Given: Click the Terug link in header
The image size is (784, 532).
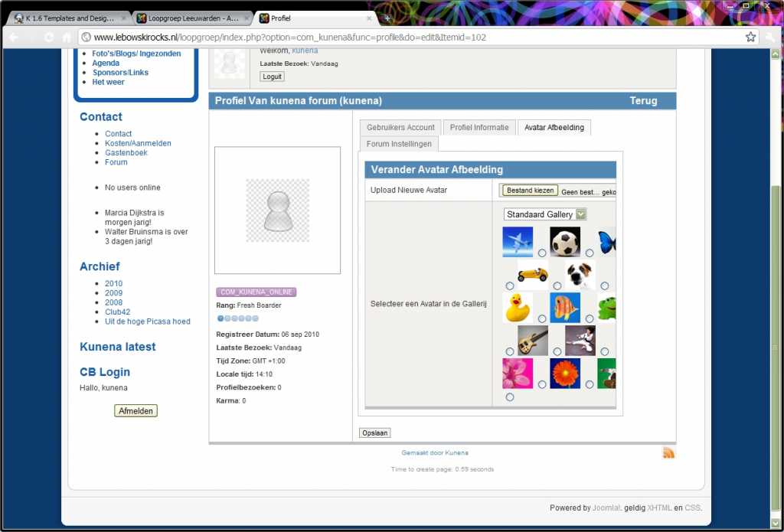Looking at the screenshot, I should coord(643,101).
